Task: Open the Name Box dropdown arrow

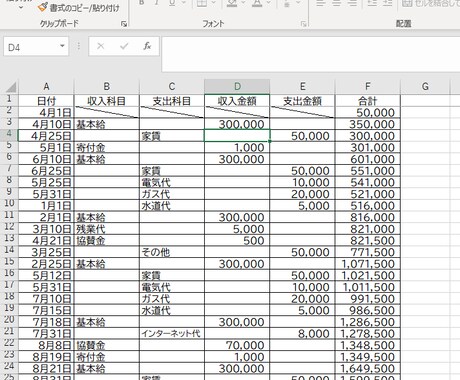Action: pos(62,46)
